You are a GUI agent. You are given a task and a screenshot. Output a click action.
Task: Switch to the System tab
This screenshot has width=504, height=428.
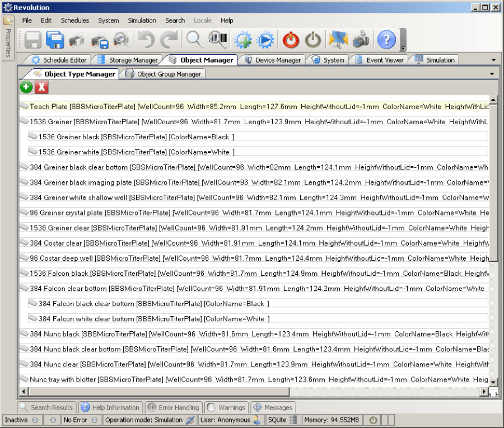pos(329,60)
